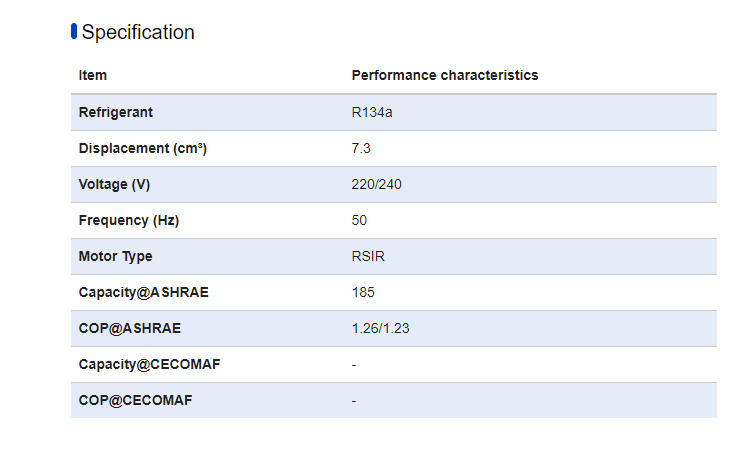Click the Item column header
This screenshot has height=450, width=729.
pyautogui.click(x=93, y=76)
